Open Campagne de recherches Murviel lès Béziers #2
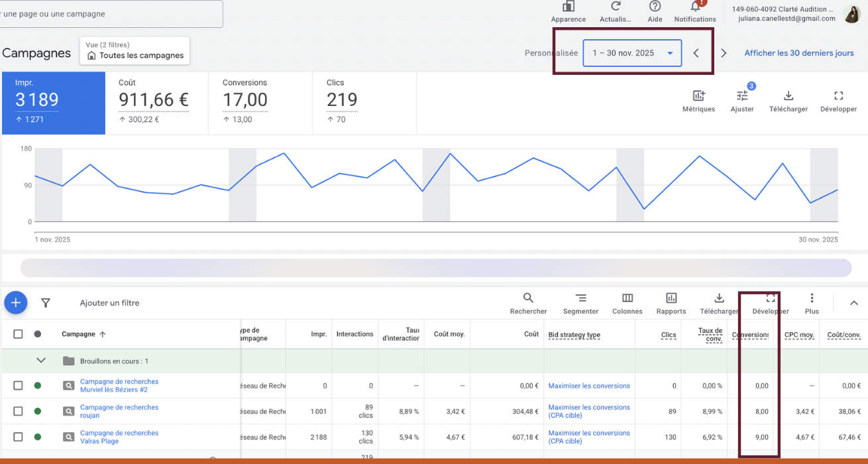868x464 pixels. coord(119,386)
